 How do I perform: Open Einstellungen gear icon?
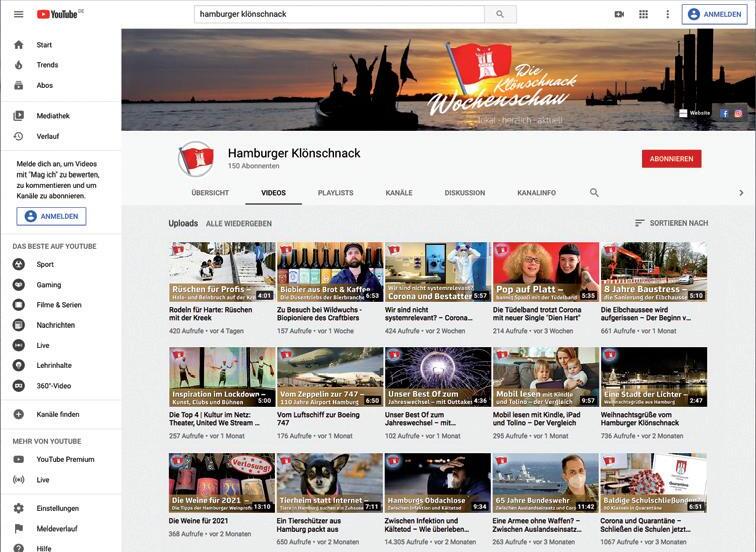pos(18,508)
